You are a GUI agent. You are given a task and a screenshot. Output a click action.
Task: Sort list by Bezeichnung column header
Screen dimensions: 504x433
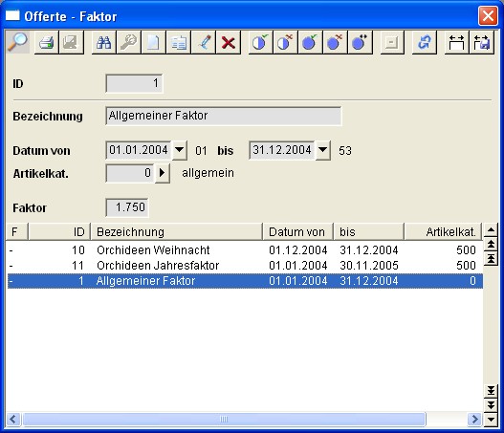[177, 231]
